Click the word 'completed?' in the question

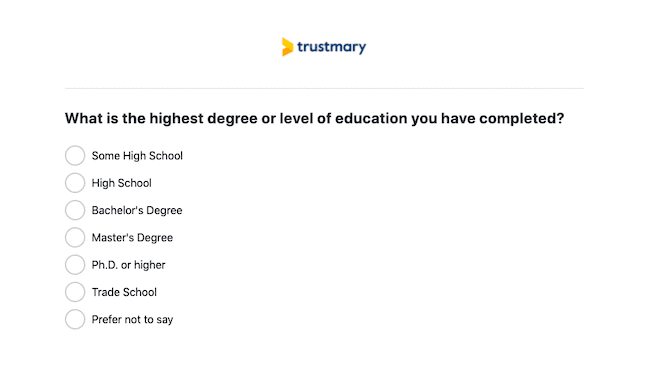click(522, 119)
